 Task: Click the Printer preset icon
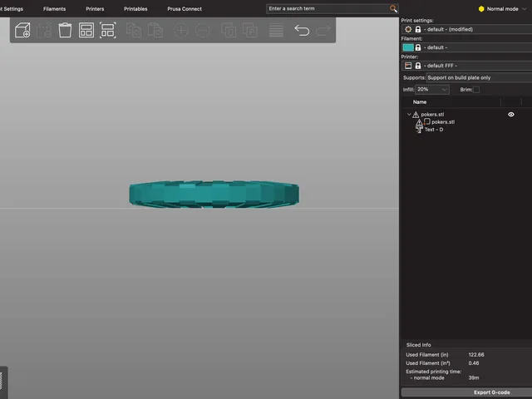(408, 66)
